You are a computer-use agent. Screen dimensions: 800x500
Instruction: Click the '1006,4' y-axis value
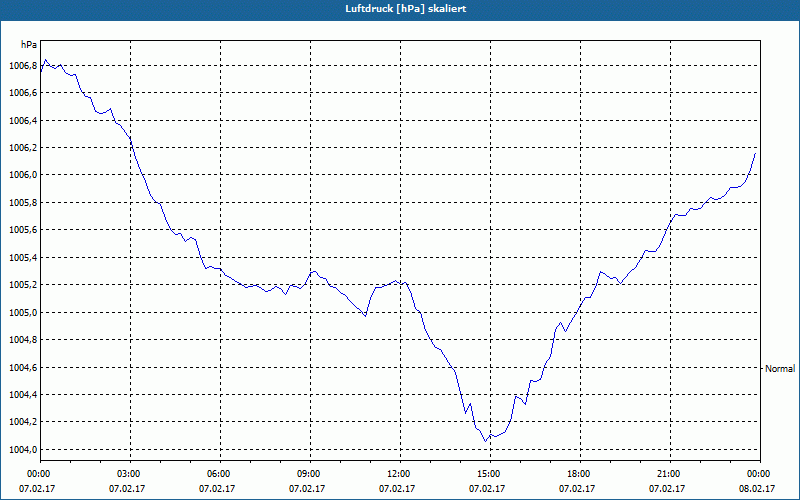23,120
